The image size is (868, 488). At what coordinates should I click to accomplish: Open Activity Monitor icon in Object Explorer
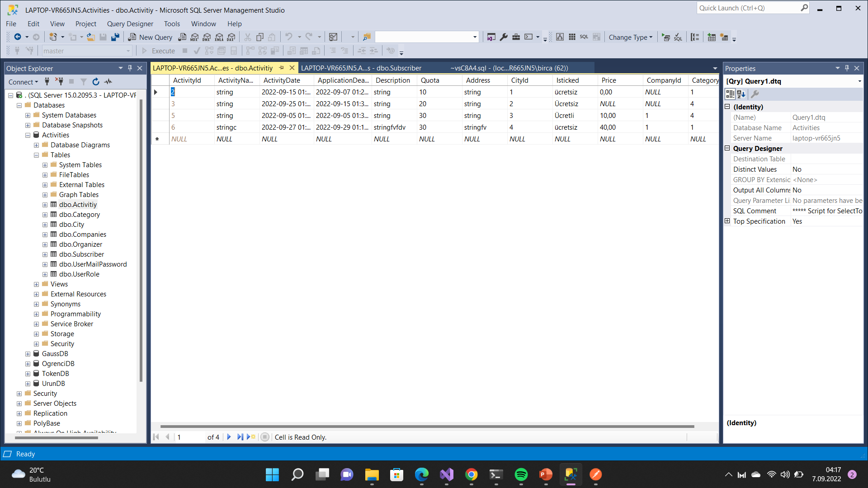pyautogui.click(x=108, y=81)
